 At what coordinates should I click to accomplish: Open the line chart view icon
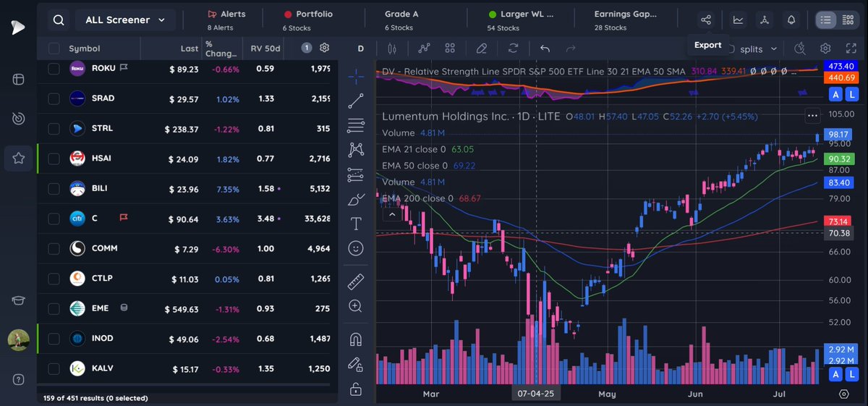point(738,20)
